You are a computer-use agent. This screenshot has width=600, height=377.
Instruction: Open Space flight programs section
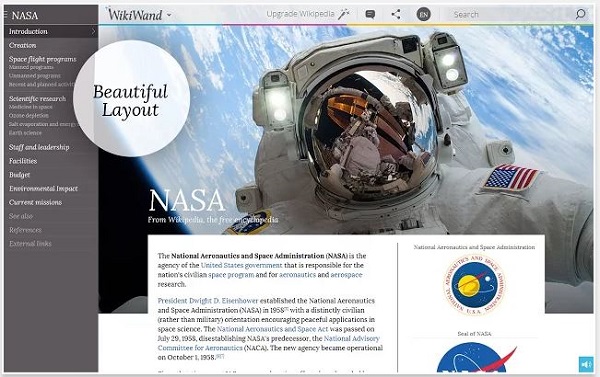point(42,59)
